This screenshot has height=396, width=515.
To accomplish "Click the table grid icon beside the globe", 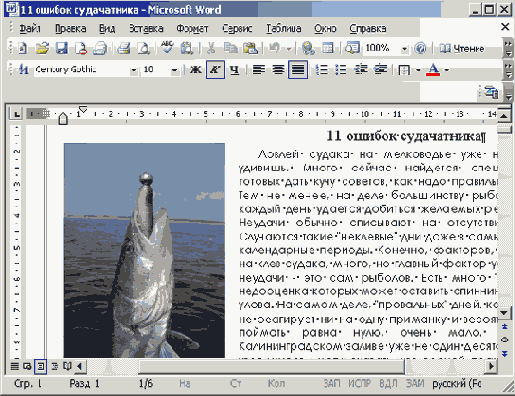I will (328, 48).
